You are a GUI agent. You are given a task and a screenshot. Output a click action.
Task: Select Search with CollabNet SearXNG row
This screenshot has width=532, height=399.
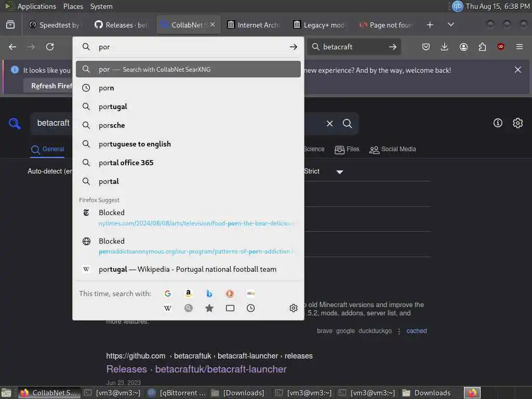(x=188, y=69)
